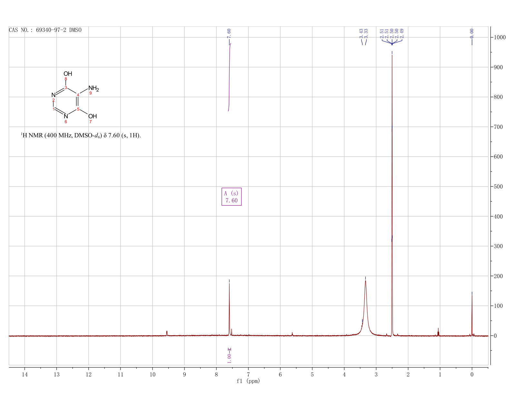
Task: Select nitrogen atom numbered 6 in the ring
Action: click(66, 116)
